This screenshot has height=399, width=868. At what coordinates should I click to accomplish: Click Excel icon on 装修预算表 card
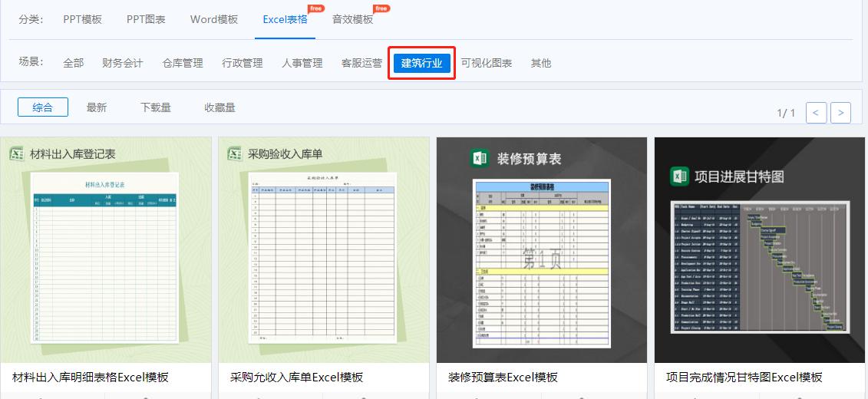[x=479, y=159]
